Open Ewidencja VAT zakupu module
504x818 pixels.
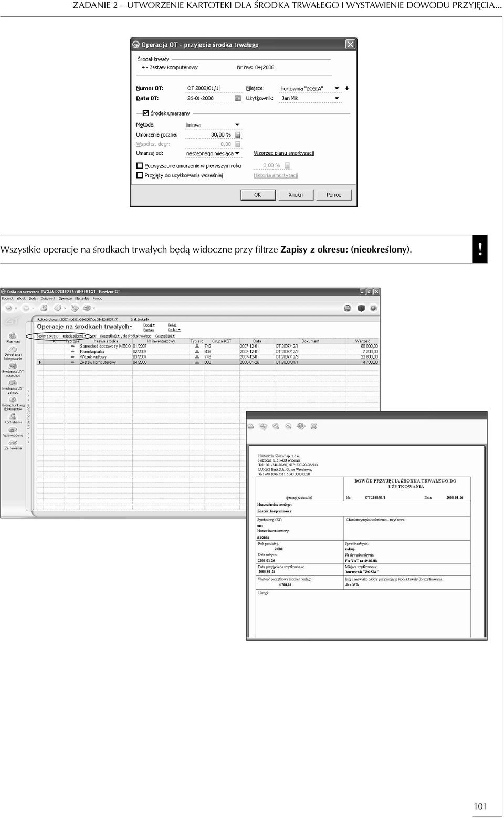click(13, 386)
